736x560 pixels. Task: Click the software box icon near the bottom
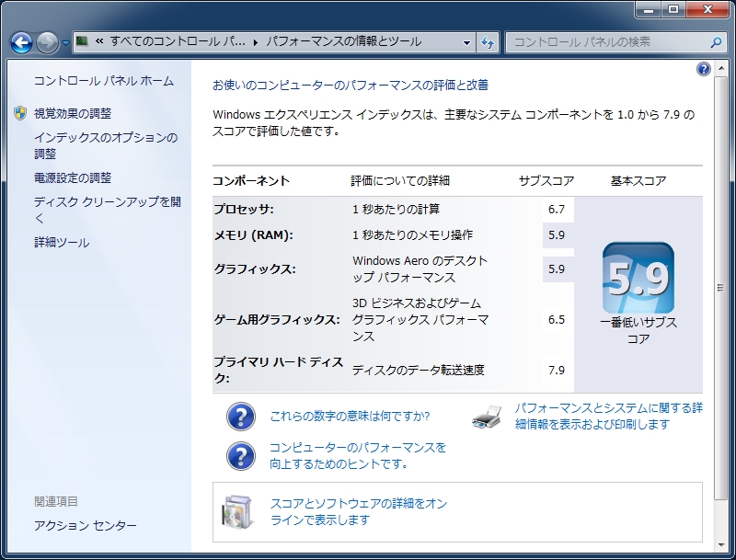[x=237, y=511]
